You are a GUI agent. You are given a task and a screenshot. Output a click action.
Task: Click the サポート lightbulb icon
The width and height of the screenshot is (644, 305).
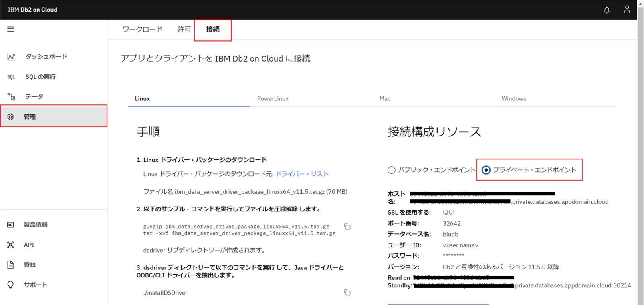coord(10,285)
